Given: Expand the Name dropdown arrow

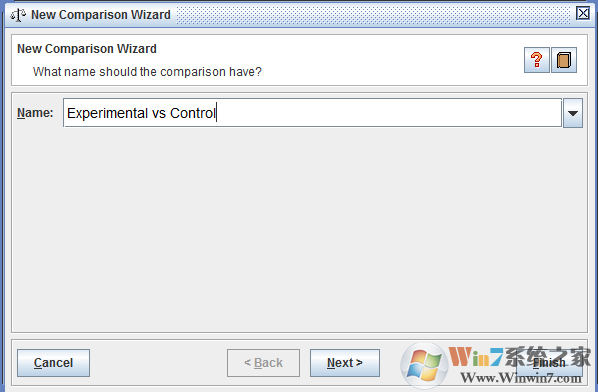Looking at the screenshot, I should 573,113.
